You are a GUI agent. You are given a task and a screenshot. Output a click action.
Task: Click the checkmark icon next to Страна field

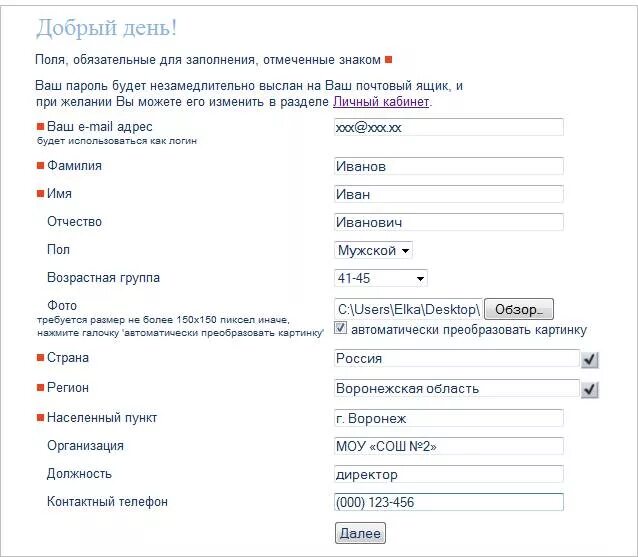tap(590, 360)
